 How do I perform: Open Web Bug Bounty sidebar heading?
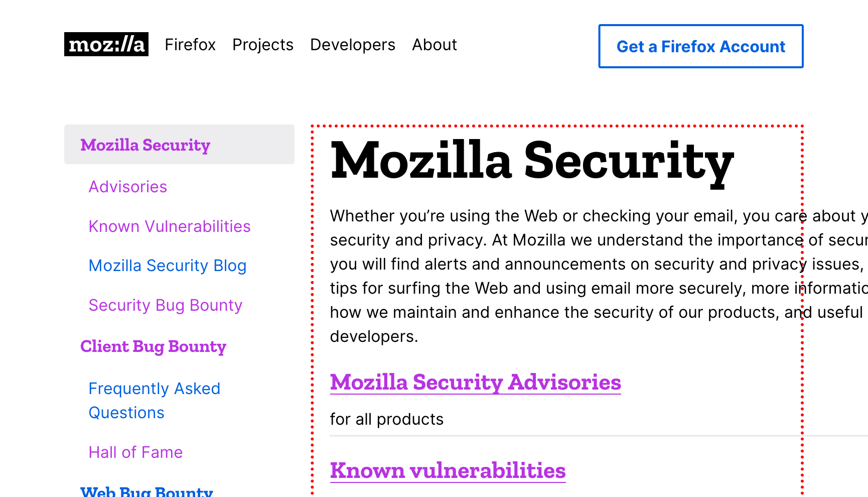[x=147, y=491]
